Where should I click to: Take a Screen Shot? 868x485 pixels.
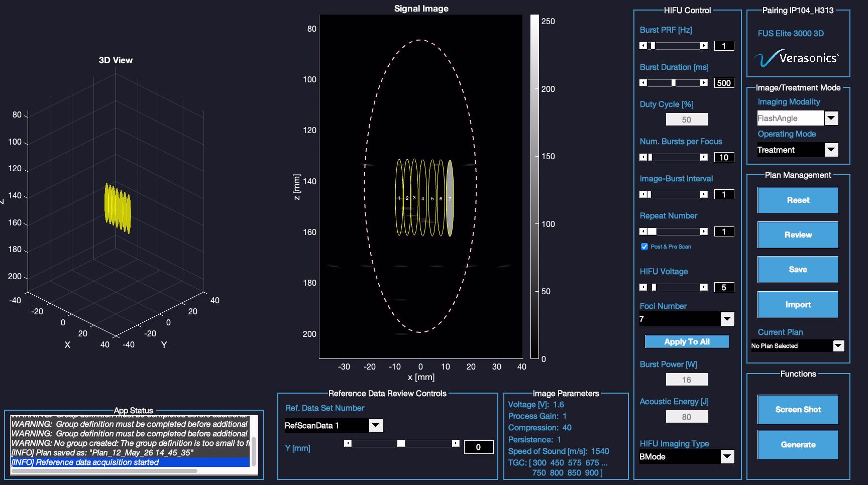798,410
